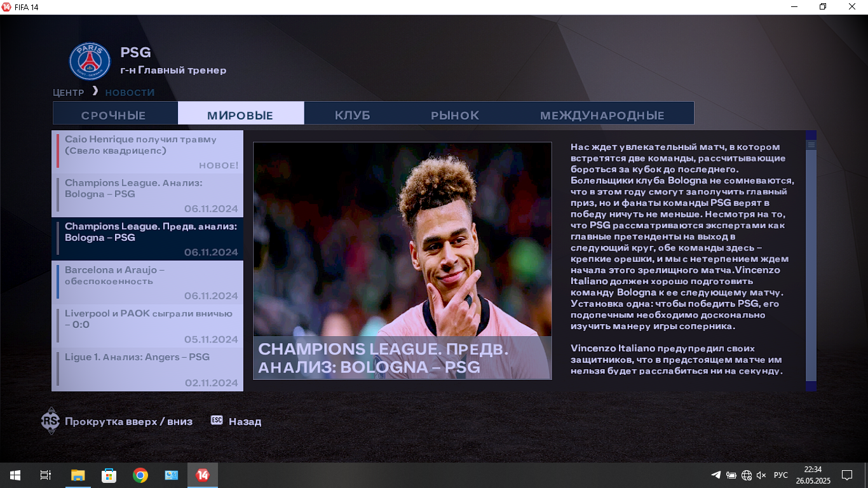
Task: Click the Назад back button
Action: (245, 421)
